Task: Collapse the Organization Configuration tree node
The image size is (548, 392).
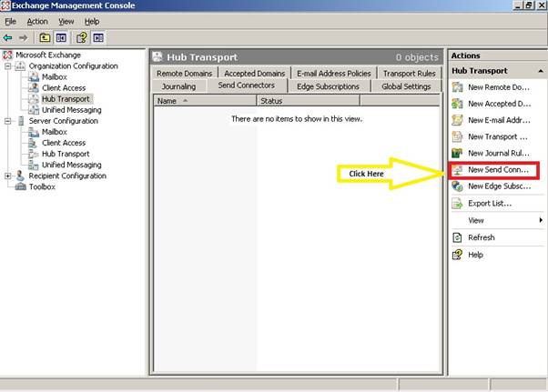Action: point(7,66)
